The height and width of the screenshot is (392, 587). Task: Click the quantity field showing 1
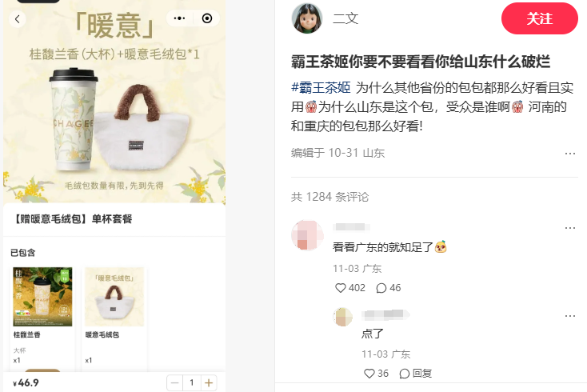(192, 382)
